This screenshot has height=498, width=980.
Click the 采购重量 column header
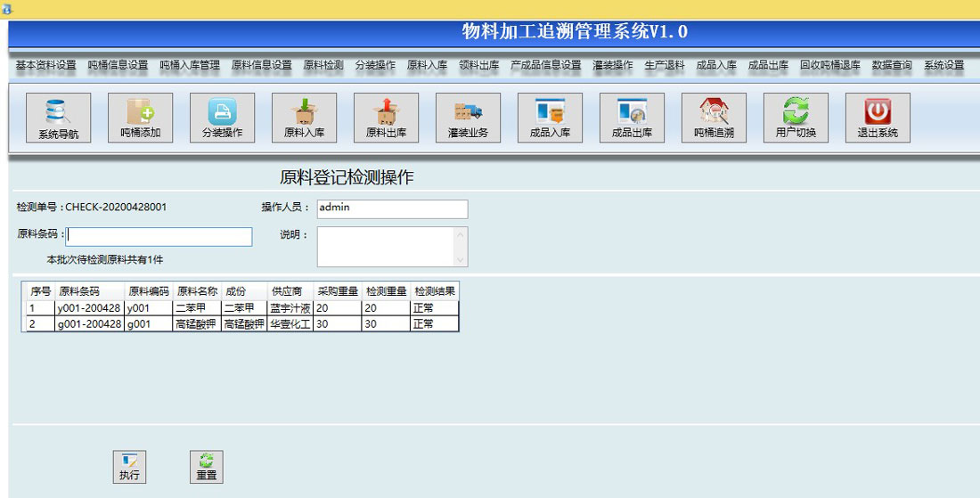click(x=338, y=291)
